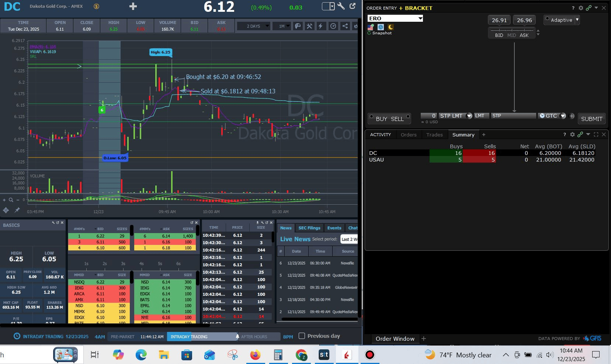Click the share icon in chart toolbar
The width and height of the screenshot is (611, 364).
[345, 26]
